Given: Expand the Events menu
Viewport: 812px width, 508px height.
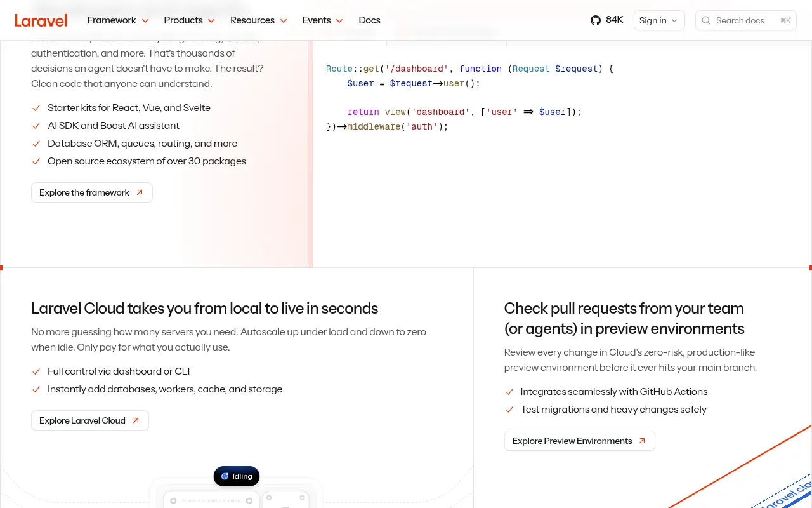Looking at the screenshot, I should point(323,20).
